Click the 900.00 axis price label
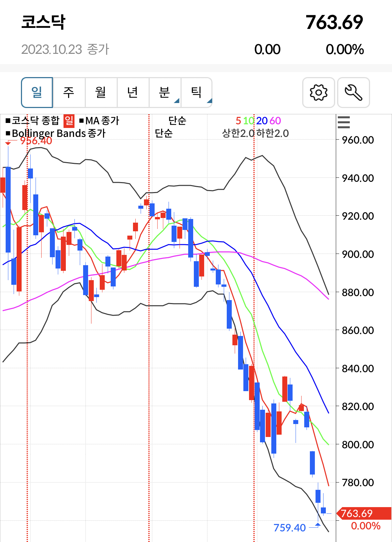This screenshot has height=542, width=392. coord(358,254)
